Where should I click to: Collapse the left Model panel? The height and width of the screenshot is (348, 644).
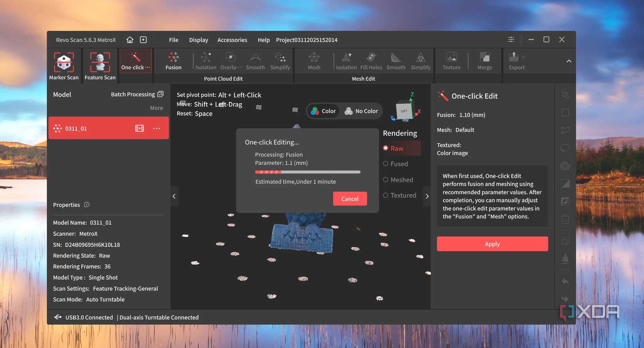[x=174, y=196]
